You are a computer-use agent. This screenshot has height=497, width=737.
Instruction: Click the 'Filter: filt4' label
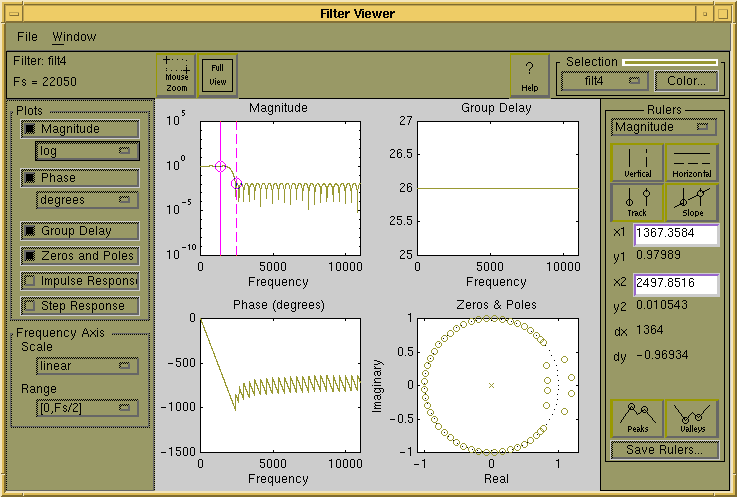pos(40,61)
